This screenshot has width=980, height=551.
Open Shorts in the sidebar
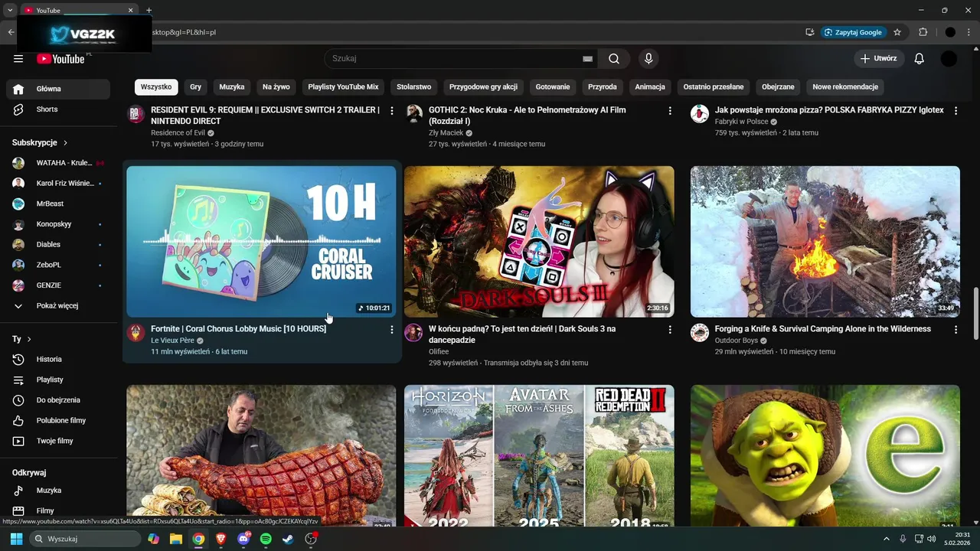(58, 109)
